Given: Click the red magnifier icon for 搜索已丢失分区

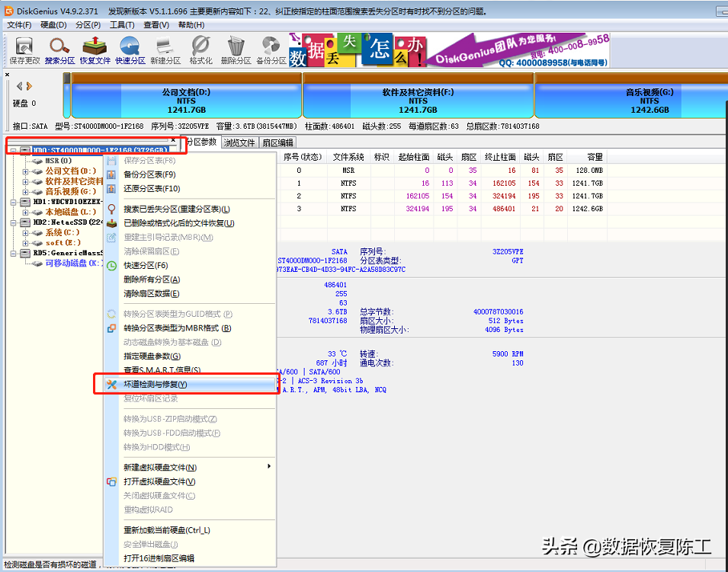Looking at the screenshot, I should [111, 209].
